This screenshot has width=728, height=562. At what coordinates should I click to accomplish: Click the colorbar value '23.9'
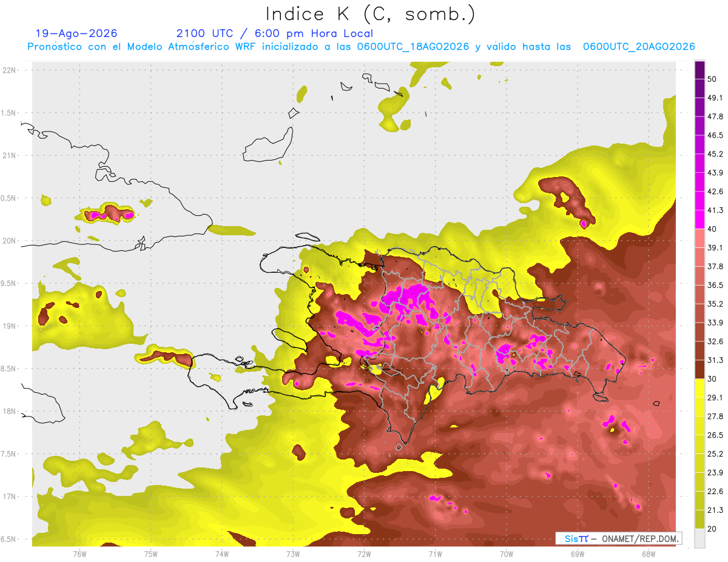pos(715,473)
